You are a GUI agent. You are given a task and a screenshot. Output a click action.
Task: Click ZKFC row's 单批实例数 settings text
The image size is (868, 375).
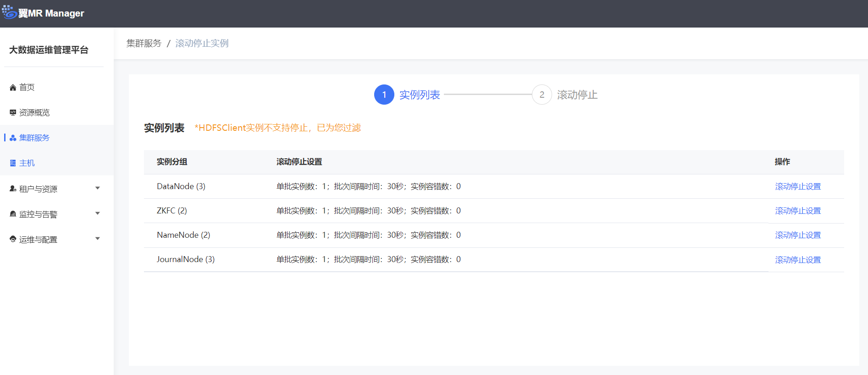click(x=369, y=211)
